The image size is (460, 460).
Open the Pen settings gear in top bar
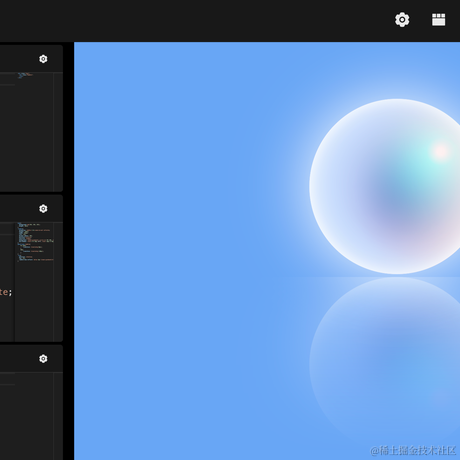click(402, 20)
